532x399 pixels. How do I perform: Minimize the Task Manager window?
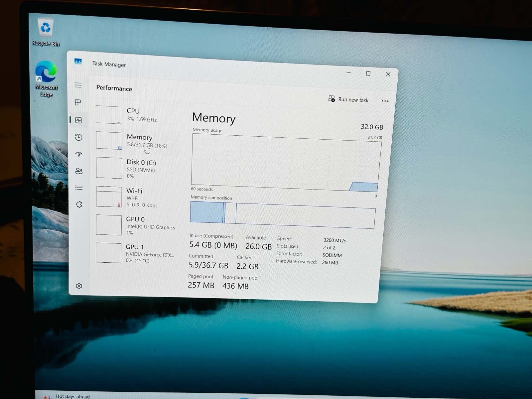(348, 72)
